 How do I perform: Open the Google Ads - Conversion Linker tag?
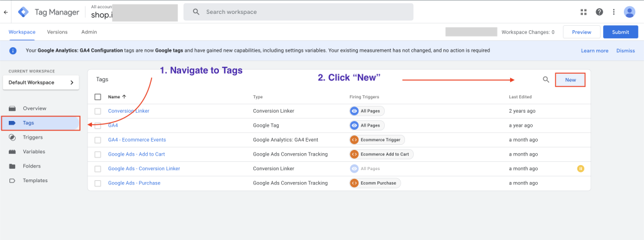coord(144,169)
